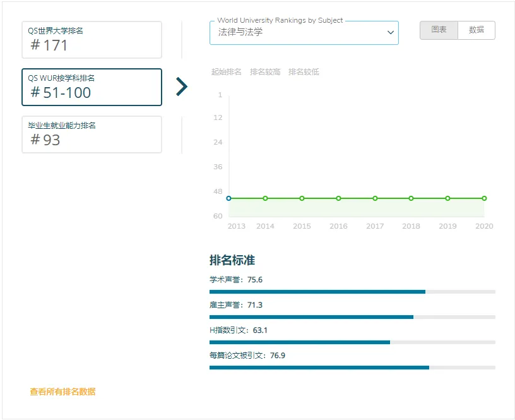Toggle 排名较低 legend item
The height and width of the screenshot is (420, 515).
click(x=304, y=71)
